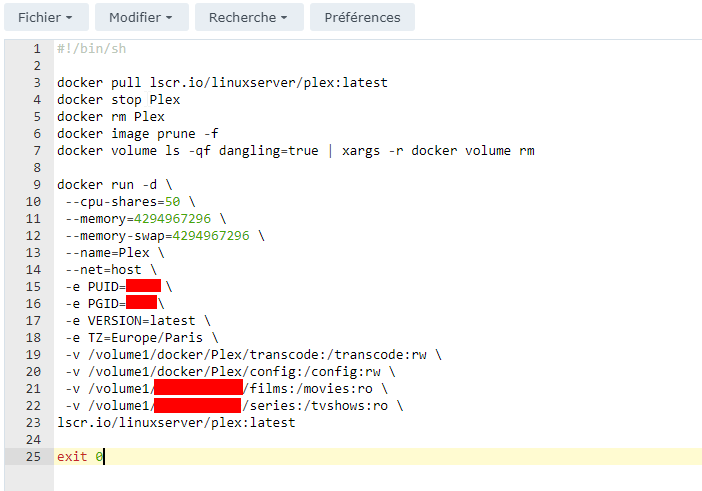Open the Recherche dropdown menu
The width and height of the screenshot is (702, 491).
[x=249, y=17]
